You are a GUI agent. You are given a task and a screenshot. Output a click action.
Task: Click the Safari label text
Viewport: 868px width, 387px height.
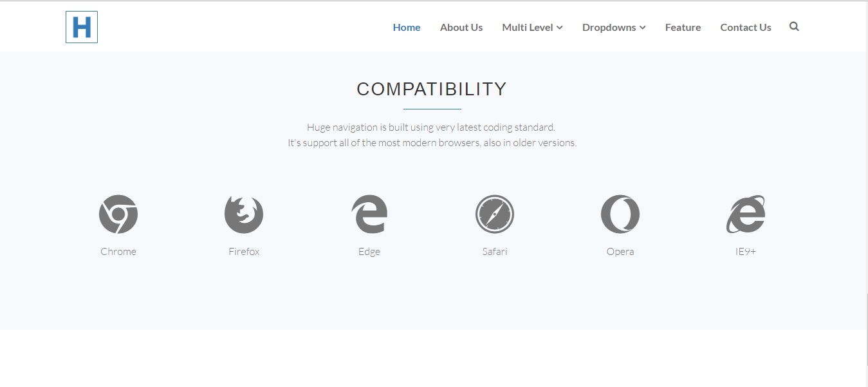point(495,251)
